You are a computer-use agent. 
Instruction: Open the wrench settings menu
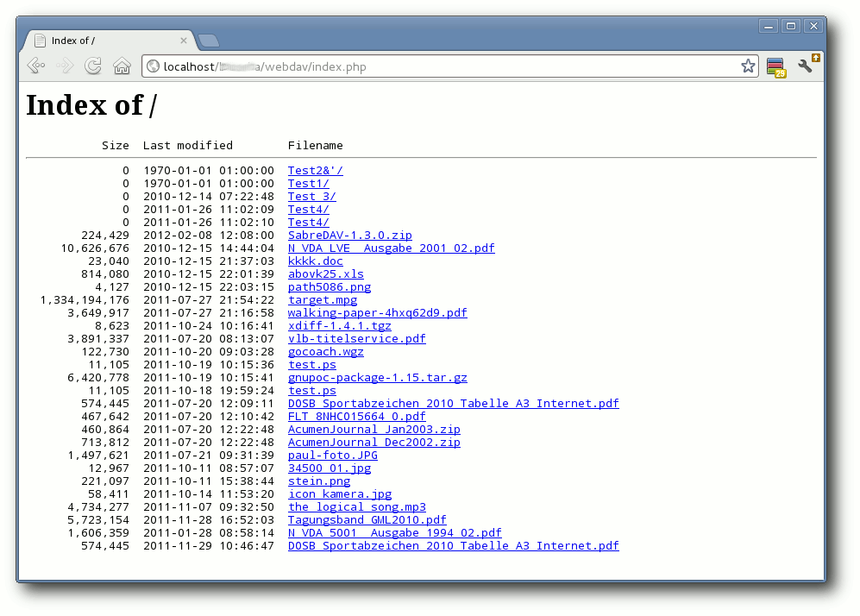click(x=807, y=65)
